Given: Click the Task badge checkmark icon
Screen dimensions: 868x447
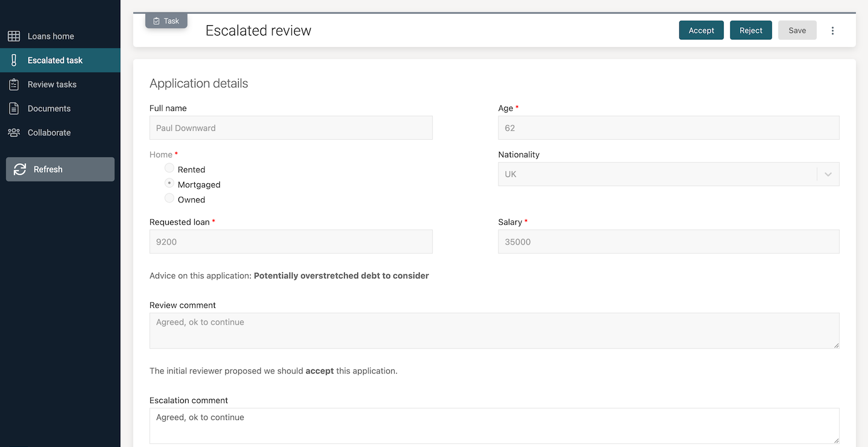Looking at the screenshot, I should tap(156, 20).
